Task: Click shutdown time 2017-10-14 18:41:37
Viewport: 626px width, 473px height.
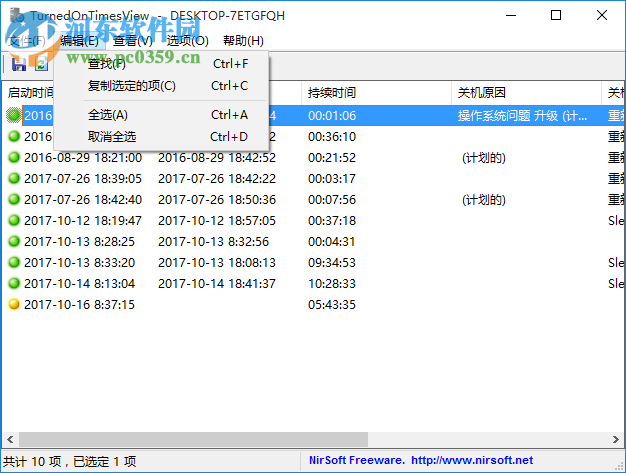Action: tap(217, 283)
